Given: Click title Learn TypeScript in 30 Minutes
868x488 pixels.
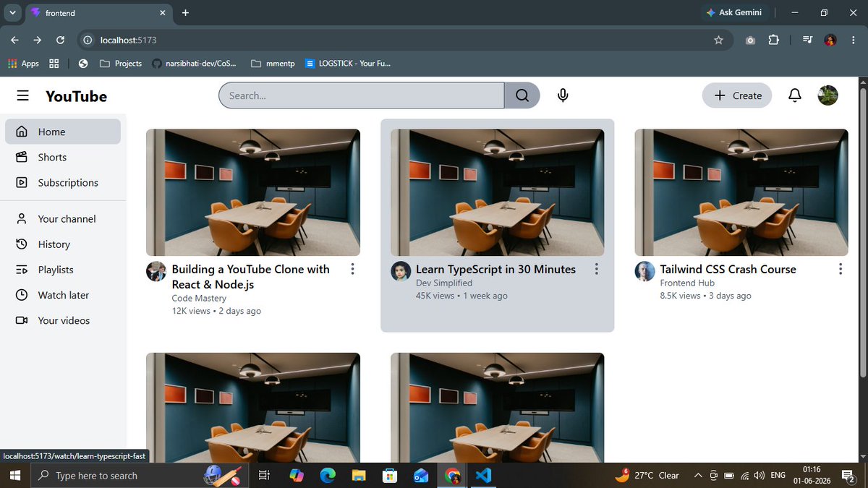Looking at the screenshot, I should 495,269.
